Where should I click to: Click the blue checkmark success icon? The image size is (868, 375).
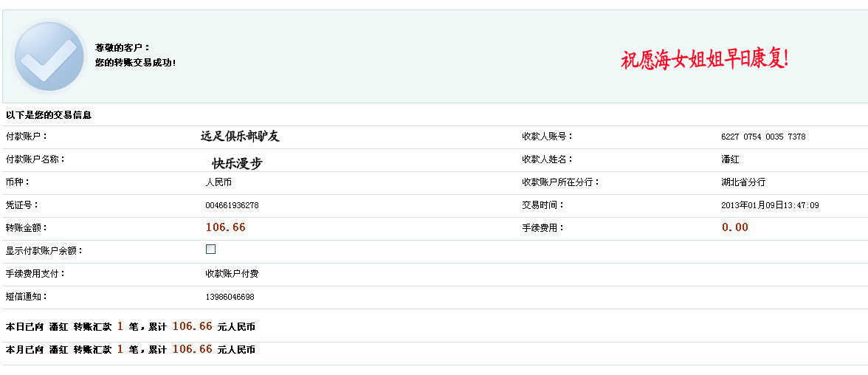point(49,57)
